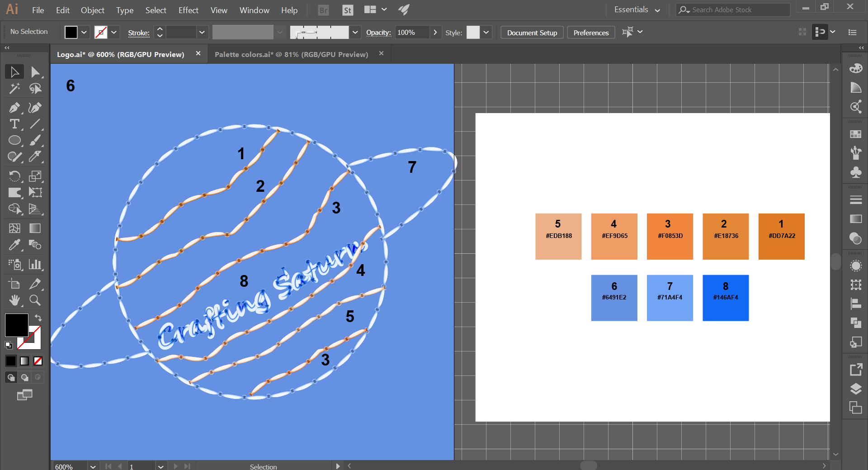
Task: Open the brush definition dropdown
Action: [x=355, y=32]
